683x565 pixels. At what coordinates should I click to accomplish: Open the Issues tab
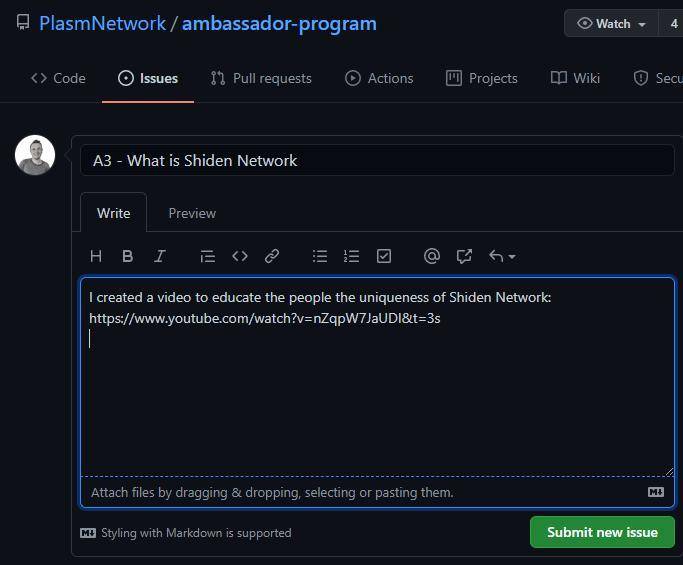148,78
